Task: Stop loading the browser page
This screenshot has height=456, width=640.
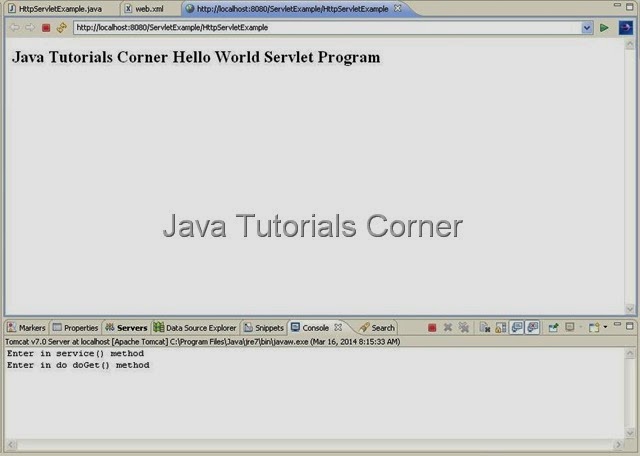Action: [46, 28]
